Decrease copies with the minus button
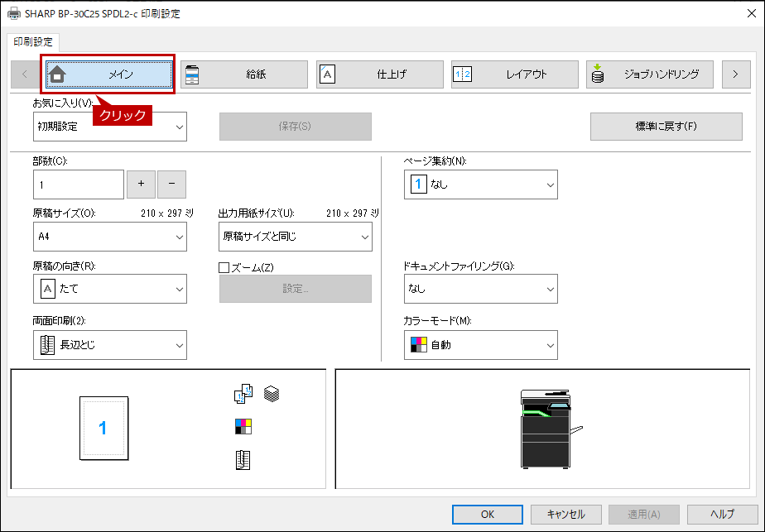765x532 pixels. (171, 184)
